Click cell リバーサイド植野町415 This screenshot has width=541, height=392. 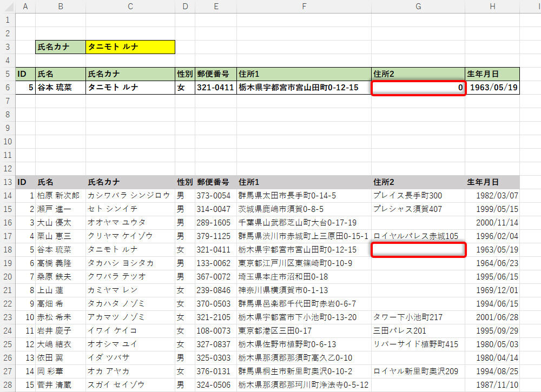[x=418, y=344]
